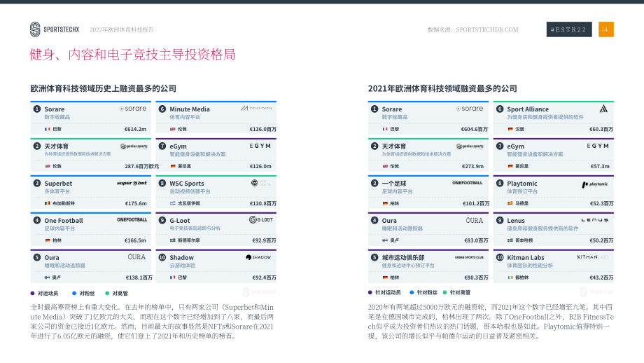Image resolution: width=644 pixels, height=363 pixels.
Task: Select the Kitman Labs company name
Action: tap(526, 258)
